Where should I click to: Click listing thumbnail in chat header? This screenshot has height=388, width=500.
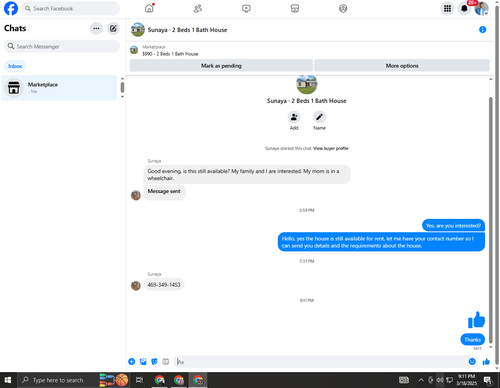[x=138, y=30]
